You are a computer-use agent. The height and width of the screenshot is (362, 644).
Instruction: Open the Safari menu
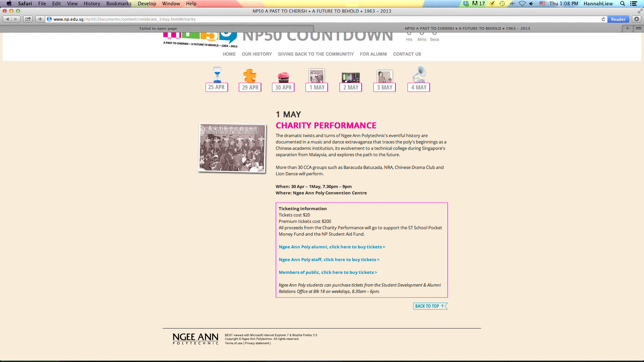pos(25,4)
